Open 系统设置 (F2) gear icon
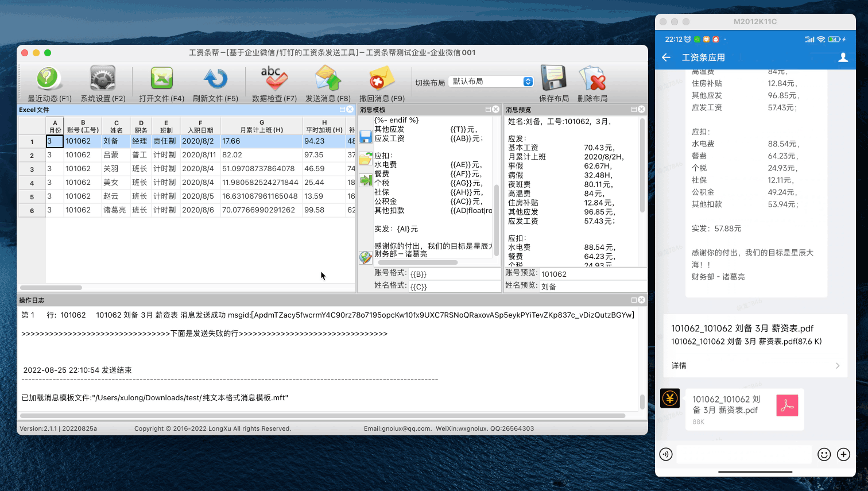 (103, 79)
